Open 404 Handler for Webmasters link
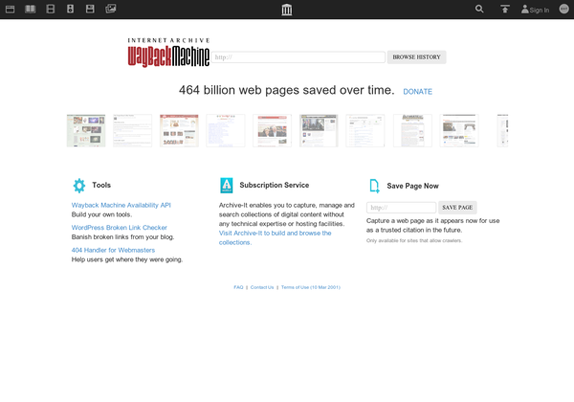The width and height of the screenshot is (574, 402). click(113, 250)
